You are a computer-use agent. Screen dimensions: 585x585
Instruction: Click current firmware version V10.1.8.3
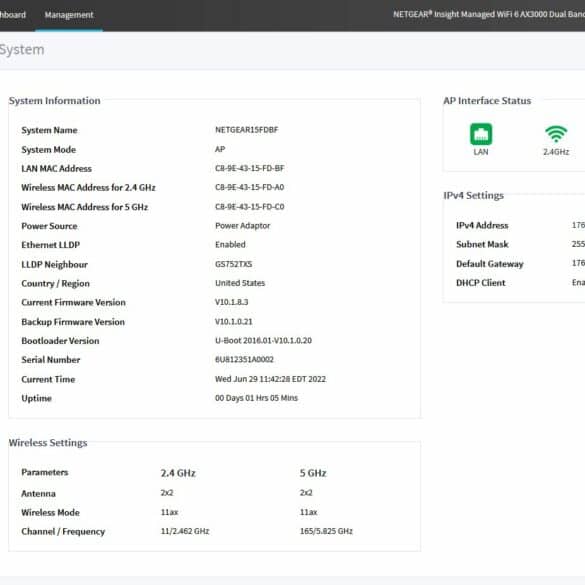click(231, 302)
